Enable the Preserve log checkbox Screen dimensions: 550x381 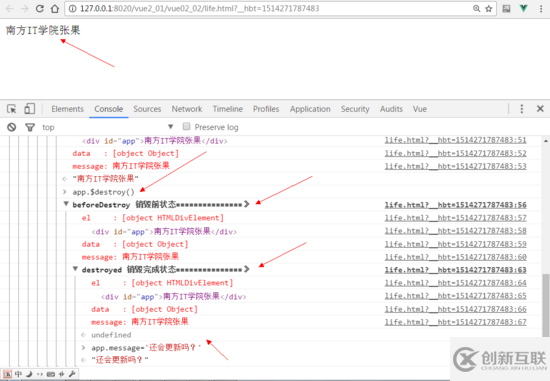click(x=187, y=126)
